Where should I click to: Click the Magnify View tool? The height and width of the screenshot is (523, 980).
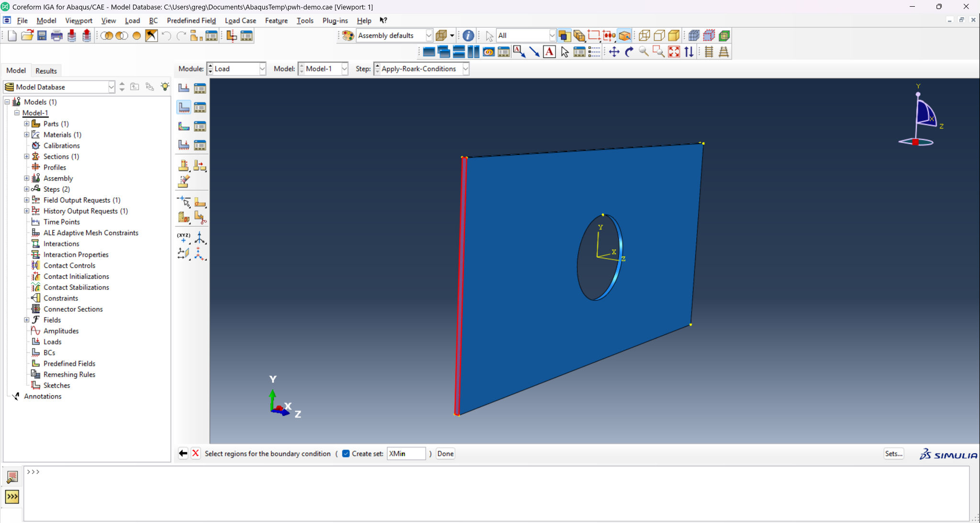644,52
